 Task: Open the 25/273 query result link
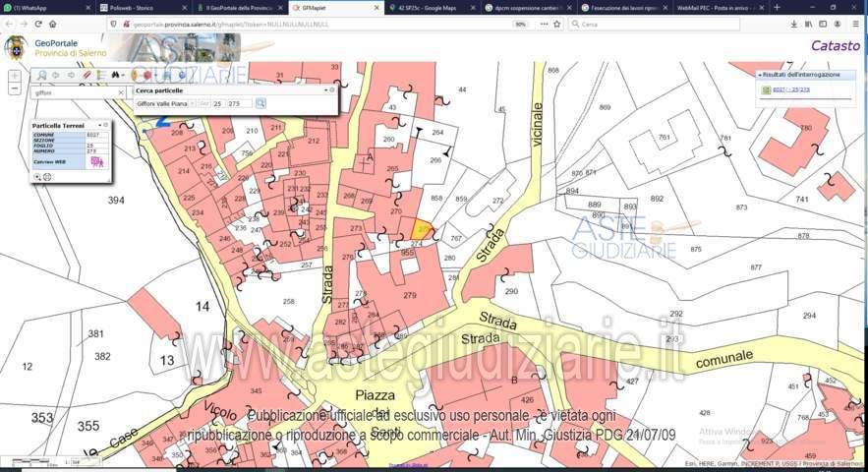tap(792, 89)
